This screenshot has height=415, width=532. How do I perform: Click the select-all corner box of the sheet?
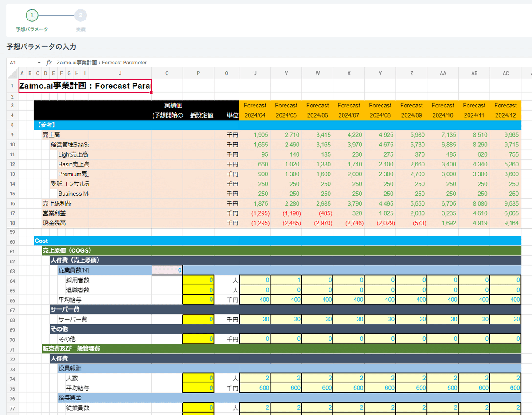pos(12,73)
